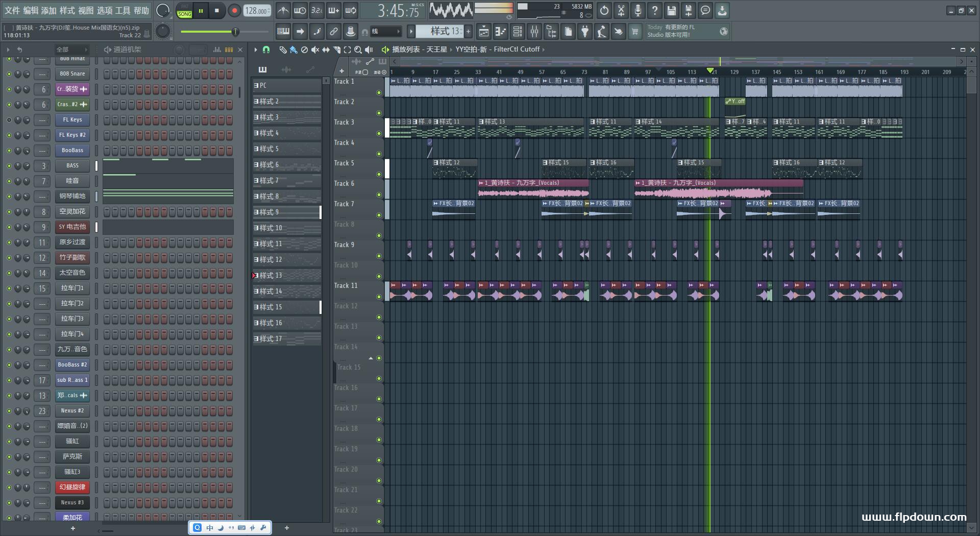Toggle the playlist snap magnet
This screenshot has width=980, height=536.
coord(266,50)
